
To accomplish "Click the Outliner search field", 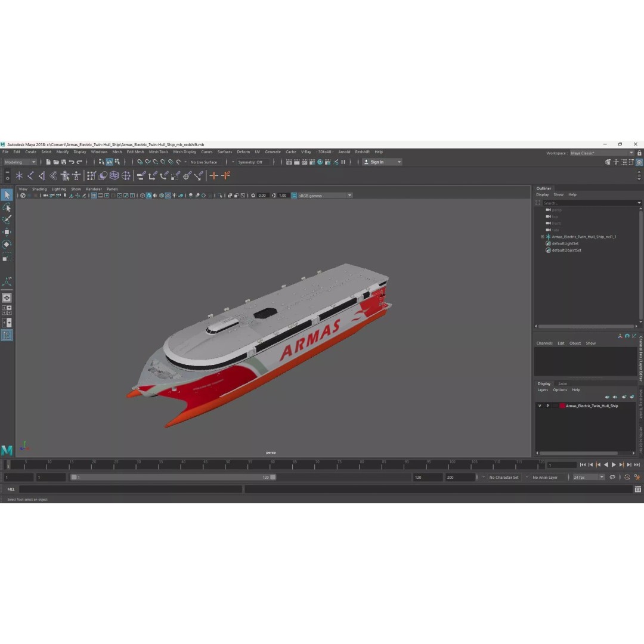I will click(x=592, y=203).
